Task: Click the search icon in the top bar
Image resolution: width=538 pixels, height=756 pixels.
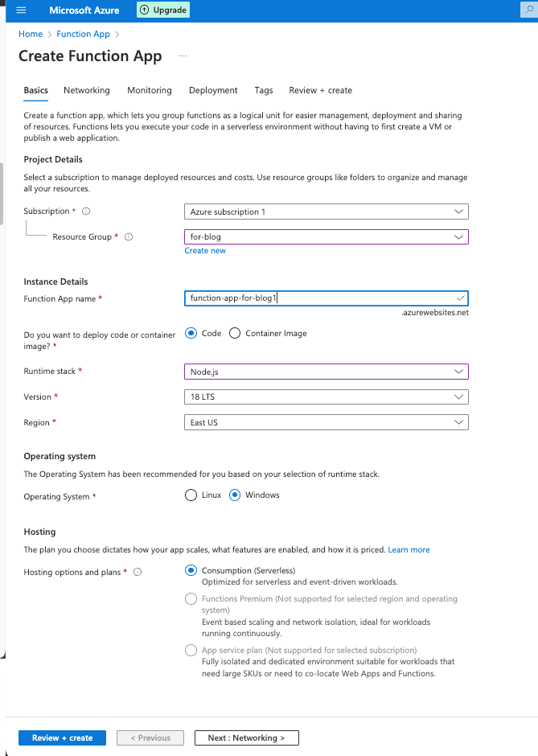Action: coord(531,10)
